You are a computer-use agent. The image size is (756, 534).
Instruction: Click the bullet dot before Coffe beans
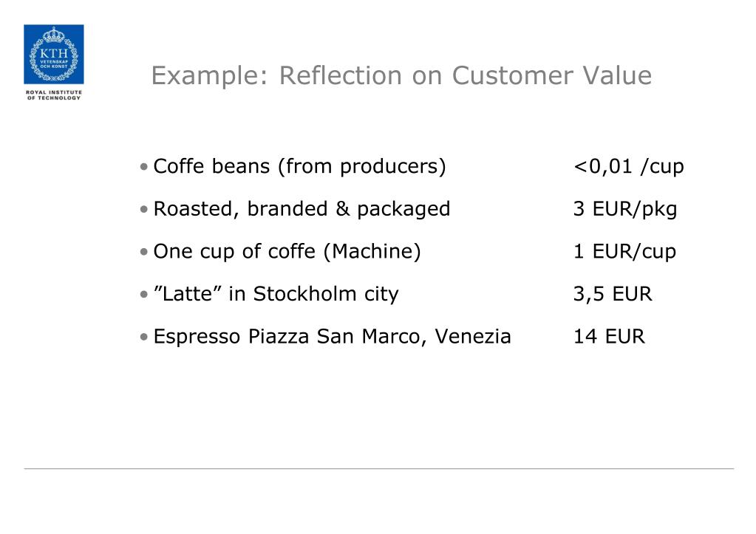[143, 167]
